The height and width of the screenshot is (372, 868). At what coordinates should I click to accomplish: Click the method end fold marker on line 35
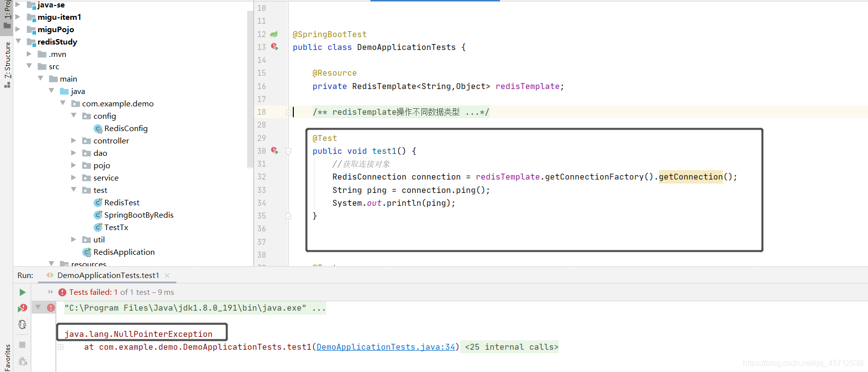pyautogui.click(x=288, y=216)
